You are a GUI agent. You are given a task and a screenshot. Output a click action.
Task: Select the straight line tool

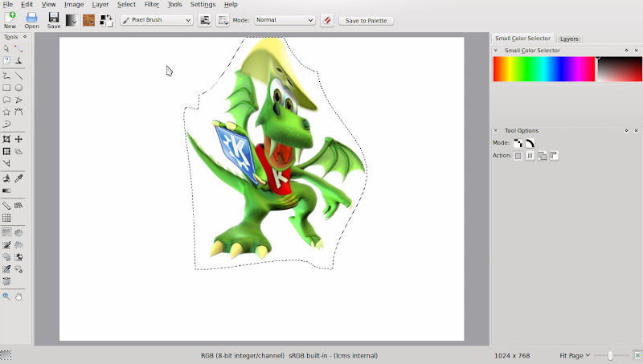[x=18, y=76]
